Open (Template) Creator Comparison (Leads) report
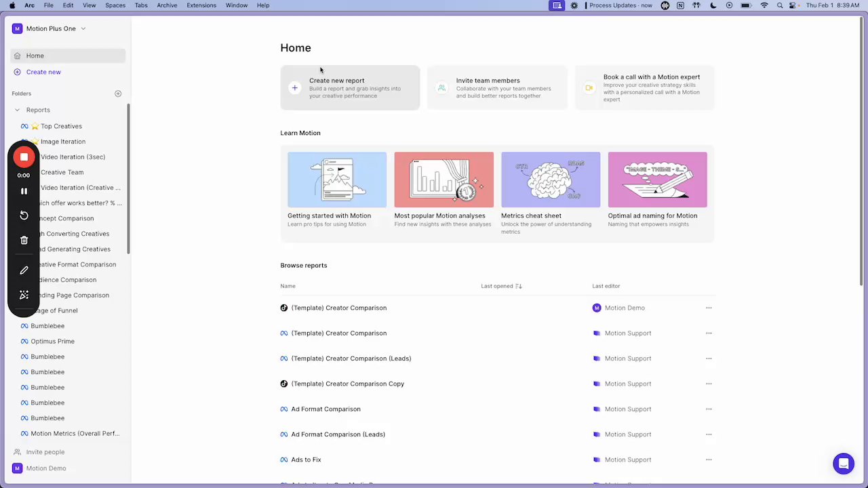Screen dimensions: 868x488 pyautogui.click(x=351, y=359)
